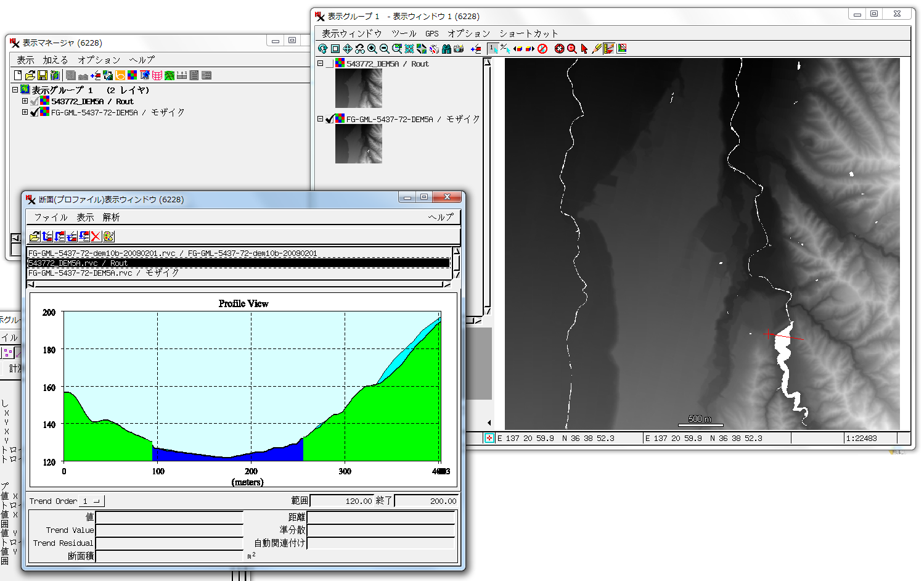Select 543772_DEM5A.rvc / Rout row in profile list
The width and height of the screenshot is (924, 581).
[239, 263]
